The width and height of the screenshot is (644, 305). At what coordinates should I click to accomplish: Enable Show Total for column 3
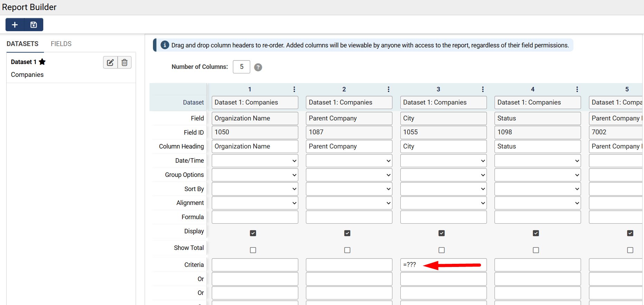(442, 250)
